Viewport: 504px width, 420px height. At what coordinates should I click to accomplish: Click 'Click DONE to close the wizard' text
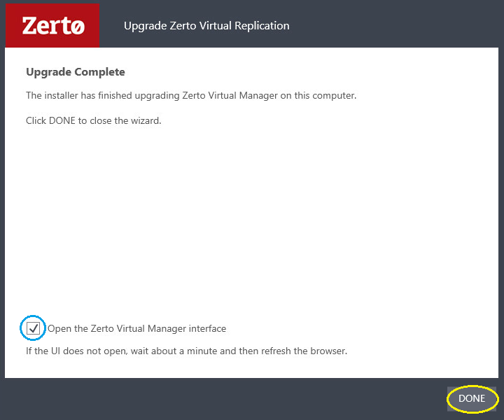pos(94,120)
